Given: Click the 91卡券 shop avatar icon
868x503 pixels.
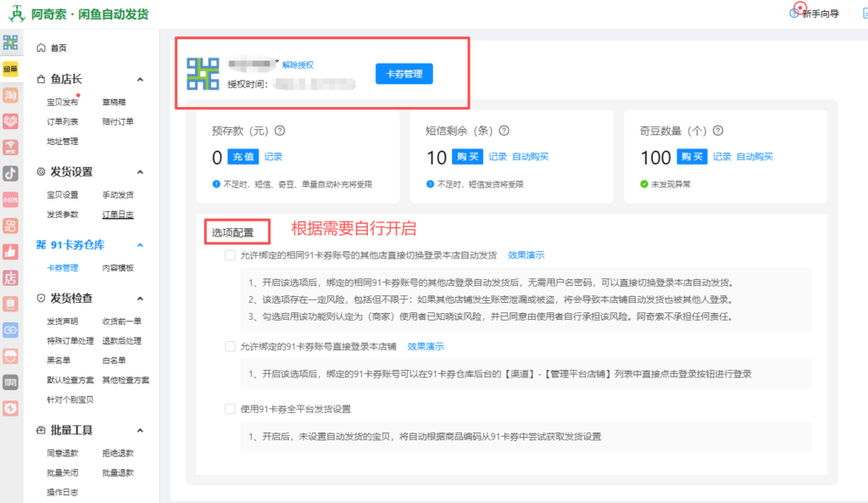Looking at the screenshot, I should [x=203, y=74].
